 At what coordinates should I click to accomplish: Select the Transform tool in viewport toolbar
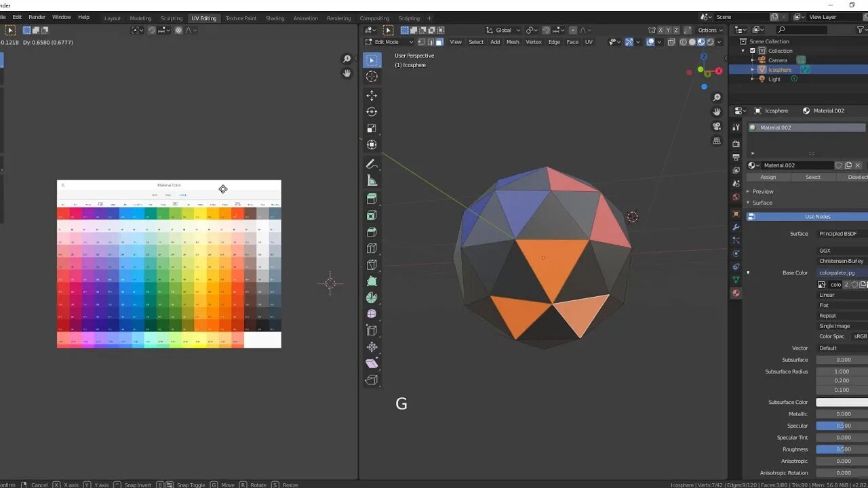[372, 144]
